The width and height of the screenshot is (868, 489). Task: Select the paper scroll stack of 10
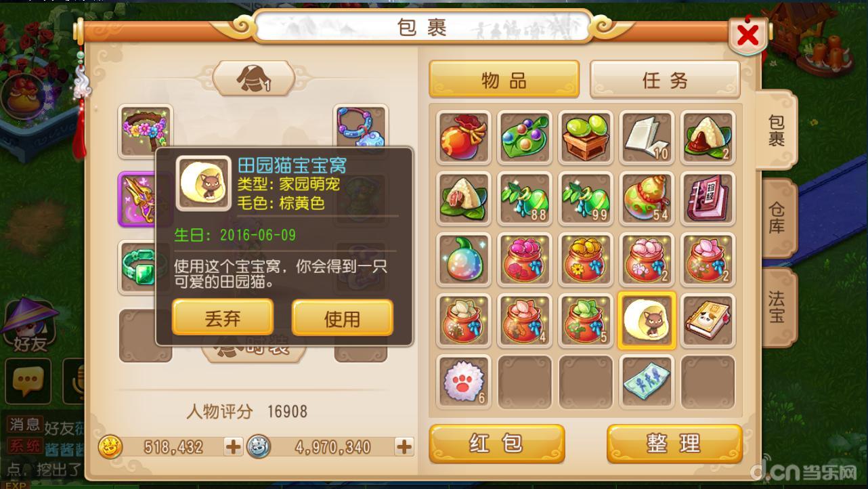click(647, 138)
